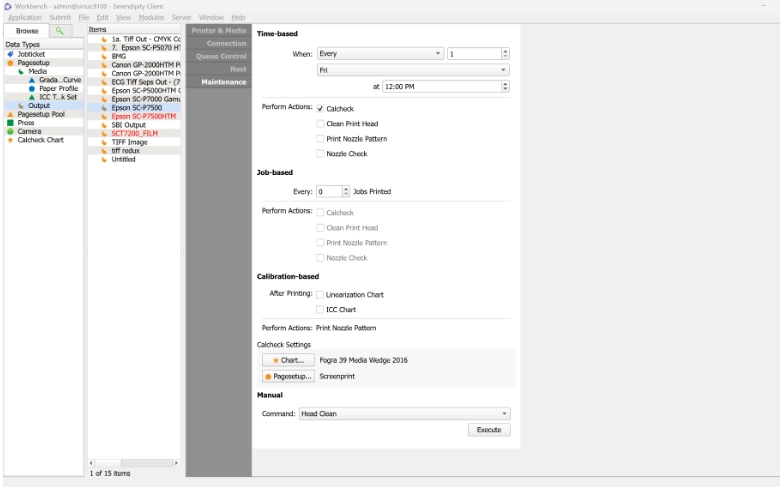Choose the Camera data type icon

10,131
